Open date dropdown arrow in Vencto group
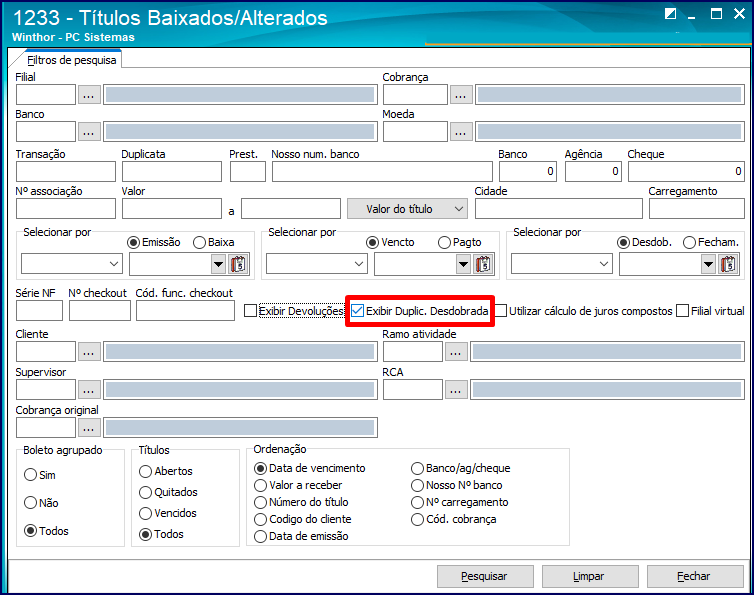 (x=463, y=264)
